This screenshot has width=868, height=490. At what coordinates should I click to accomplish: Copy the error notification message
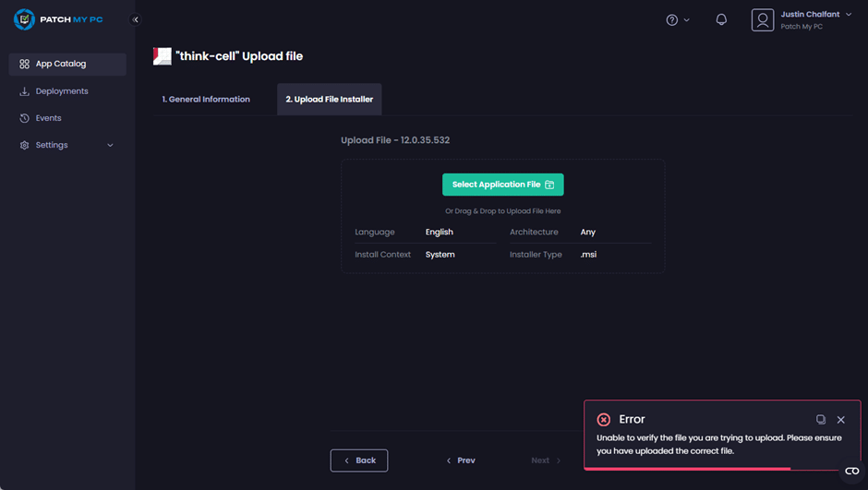[x=820, y=420]
